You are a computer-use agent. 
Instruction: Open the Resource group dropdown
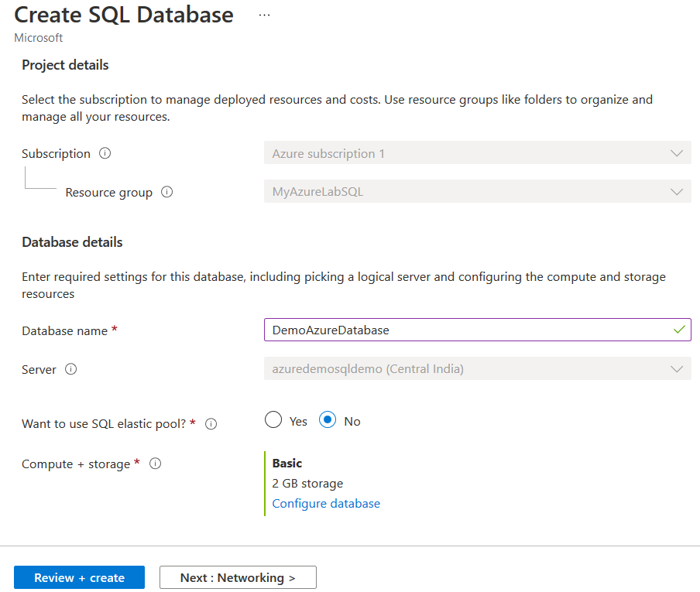[x=477, y=192]
